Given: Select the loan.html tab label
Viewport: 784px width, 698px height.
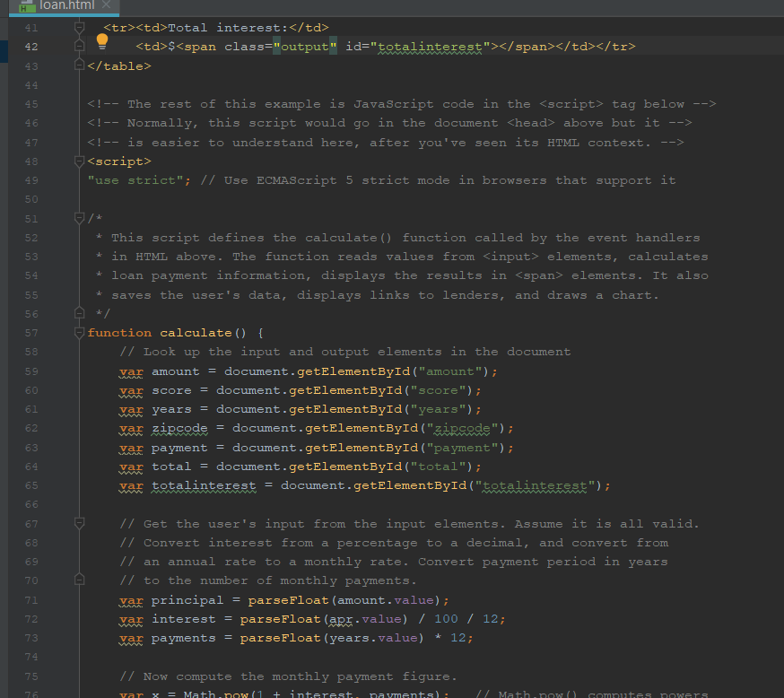Looking at the screenshot, I should click(x=67, y=5).
